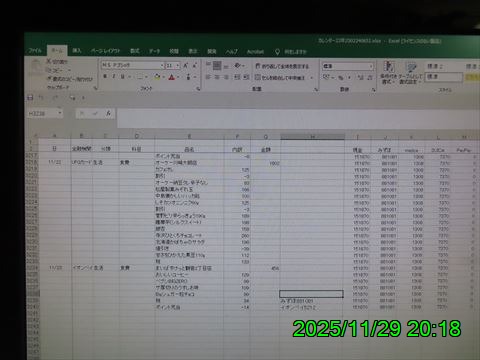Image resolution: width=480 pixels, height=360 pixels.
Task: Decrease decimal places icon
Action: click(x=369, y=77)
